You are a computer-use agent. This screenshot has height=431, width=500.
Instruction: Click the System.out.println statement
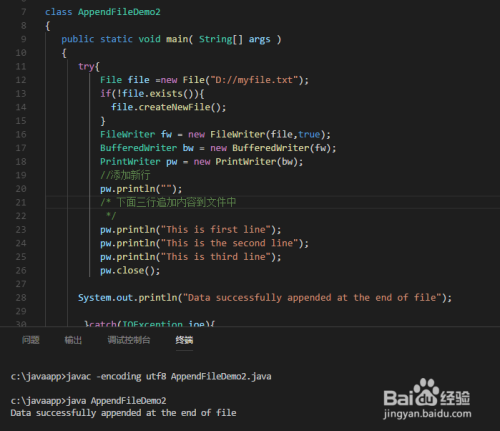[x=265, y=298]
